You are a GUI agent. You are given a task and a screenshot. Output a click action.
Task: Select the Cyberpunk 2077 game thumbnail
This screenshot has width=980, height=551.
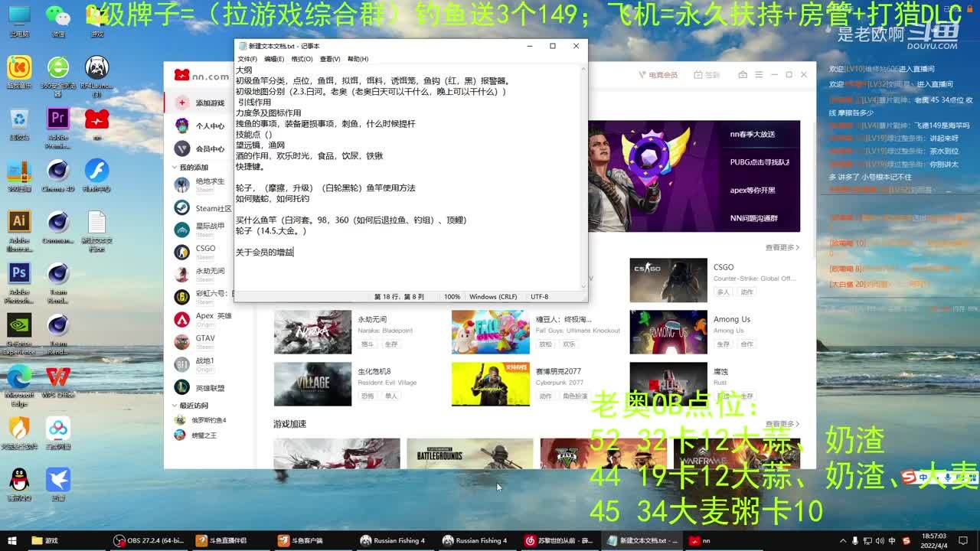(490, 384)
